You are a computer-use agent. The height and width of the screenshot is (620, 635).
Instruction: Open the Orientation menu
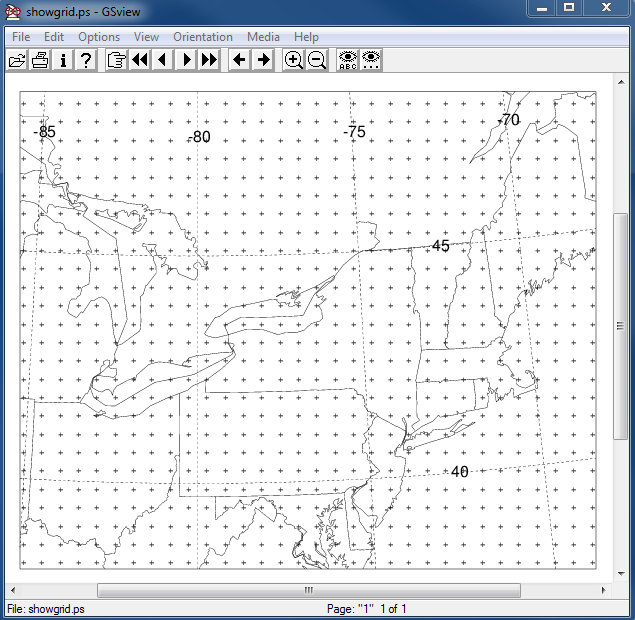point(202,37)
